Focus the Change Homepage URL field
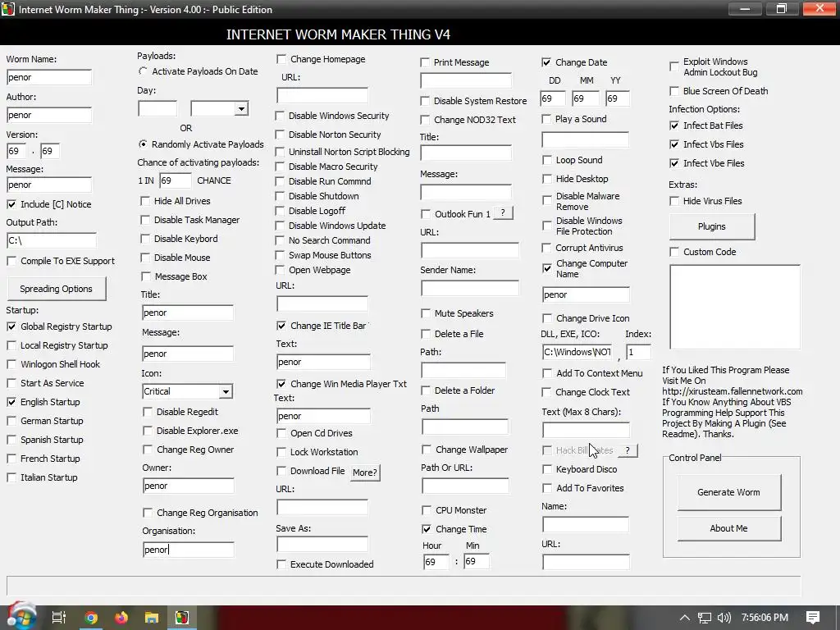Screen dimensions: 840x630 pyautogui.click(x=322, y=95)
